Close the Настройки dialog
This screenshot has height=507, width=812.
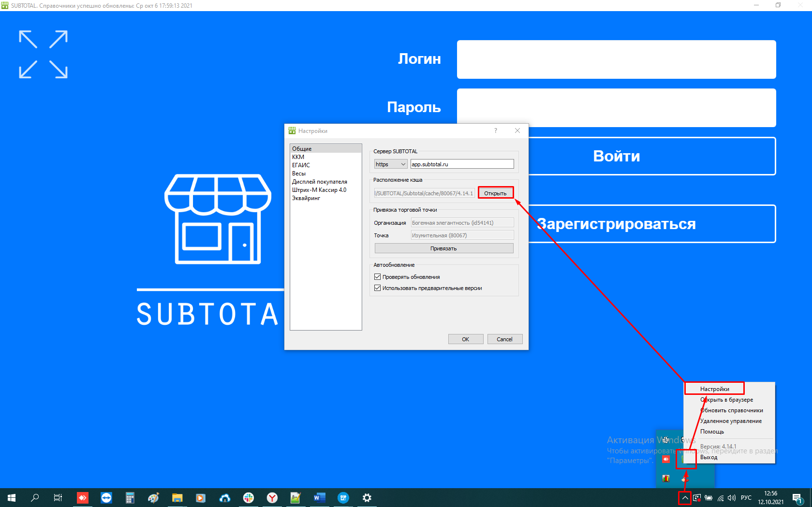[517, 131]
